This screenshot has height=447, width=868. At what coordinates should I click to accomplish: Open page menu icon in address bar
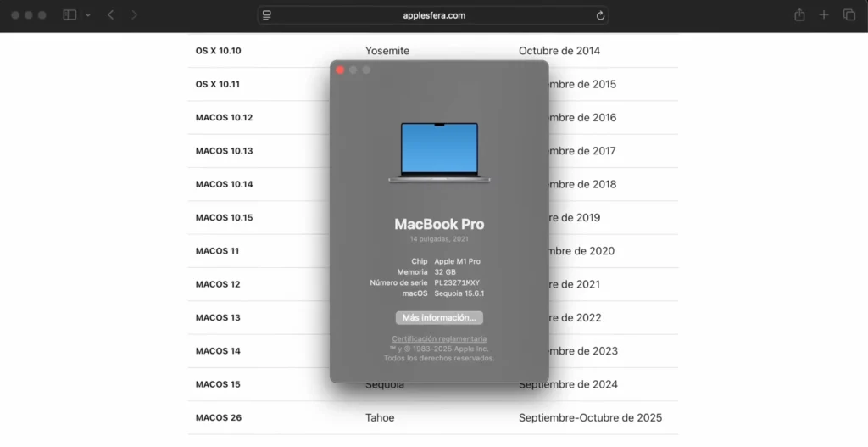click(267, 15)
